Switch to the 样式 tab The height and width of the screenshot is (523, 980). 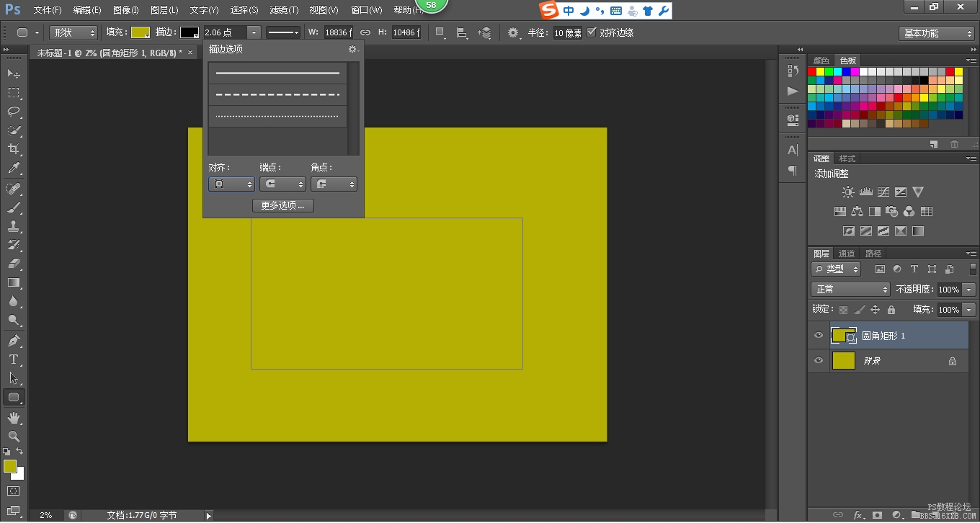pos(847,158)
